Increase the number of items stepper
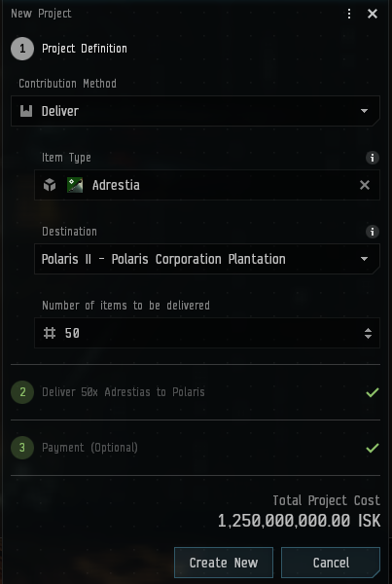The width and height of the screenshot is (392, 584). click(x=368, y=330)
